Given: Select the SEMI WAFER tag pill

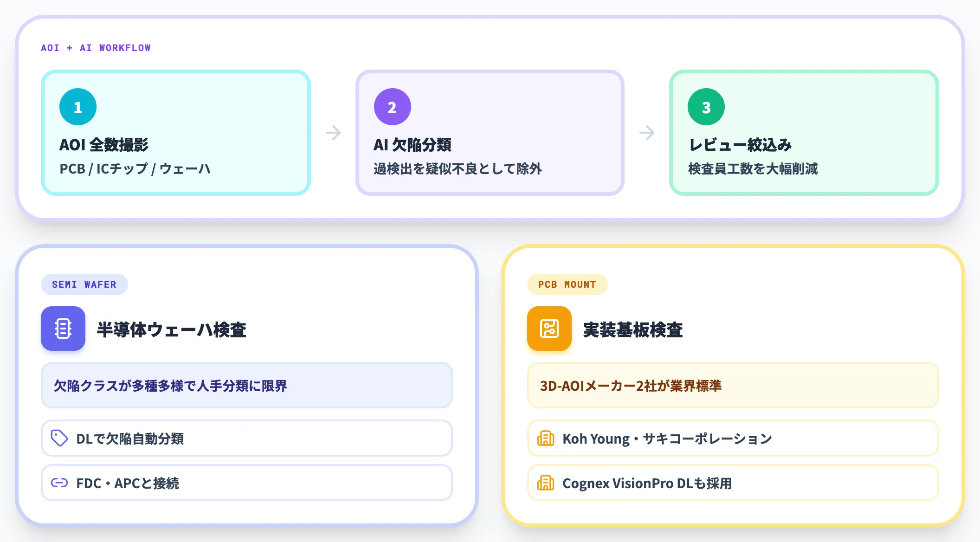Looking at the screenshot, I should [x=84, y=284].
